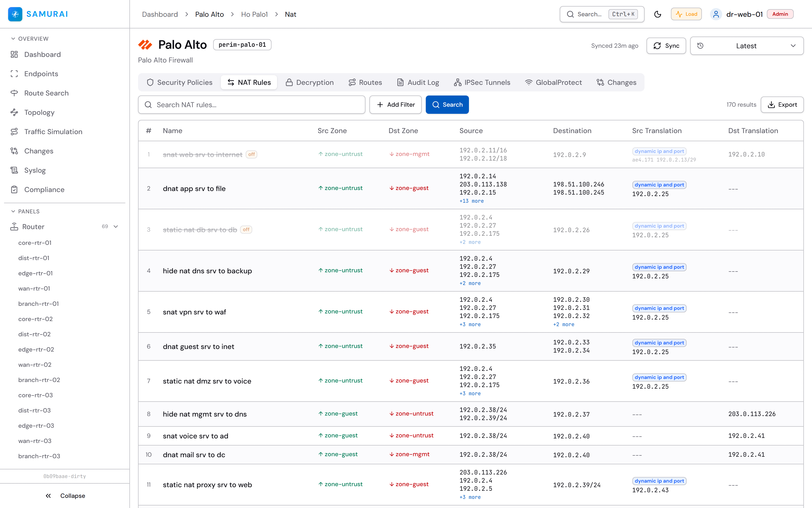The image size is (812, 508).
Task: Expand +2 more destinations in rule 5
Action: tap(564, 324)
